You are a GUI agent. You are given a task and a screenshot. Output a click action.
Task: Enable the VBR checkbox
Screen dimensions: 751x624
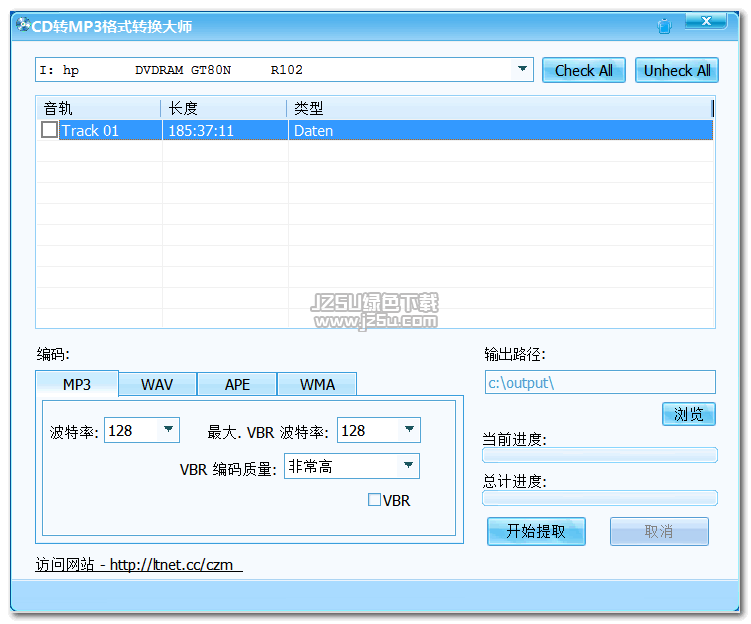click(x=374, y=500)
